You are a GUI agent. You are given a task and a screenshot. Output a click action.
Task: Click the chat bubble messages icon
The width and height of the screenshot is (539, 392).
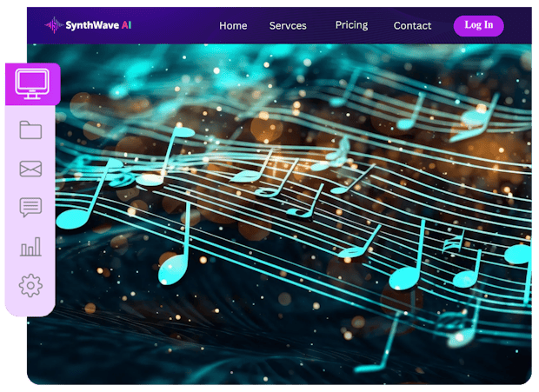(x=30, y=207)
